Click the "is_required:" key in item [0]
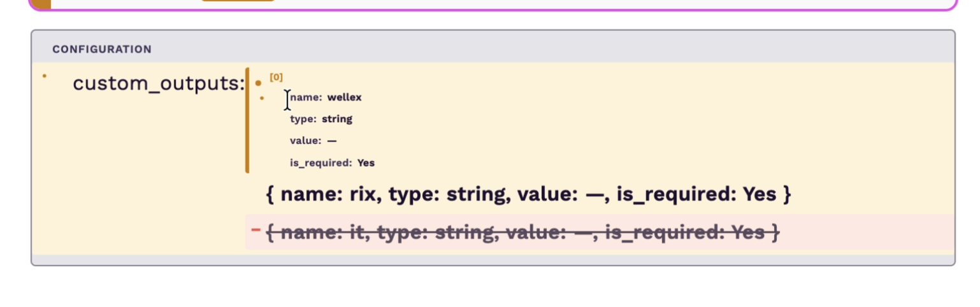The width and height of the screenshot is (980, 307). coord(321,163)
